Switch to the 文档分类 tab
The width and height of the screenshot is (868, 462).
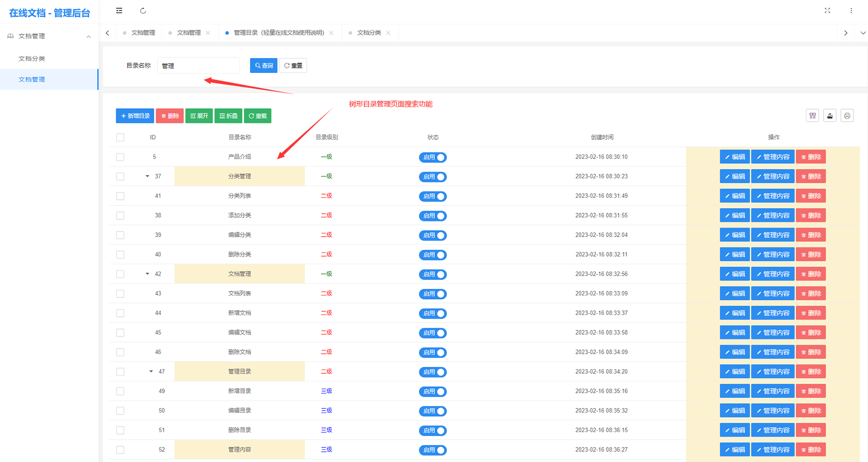tap(369, 33)
